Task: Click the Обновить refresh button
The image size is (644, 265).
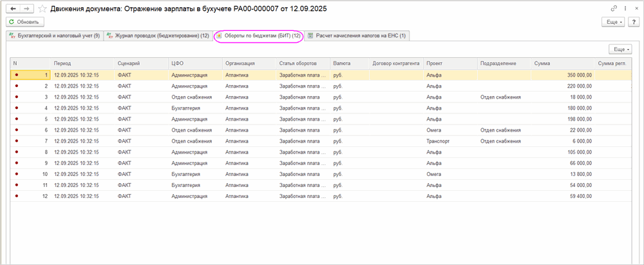Action: (x=24, y=22)
